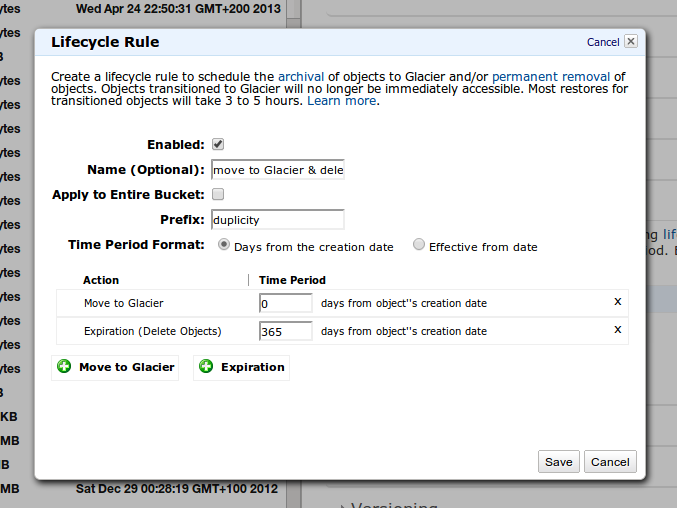677x508 pixels.
Task: Open the Learn more link
Action: 342,102
